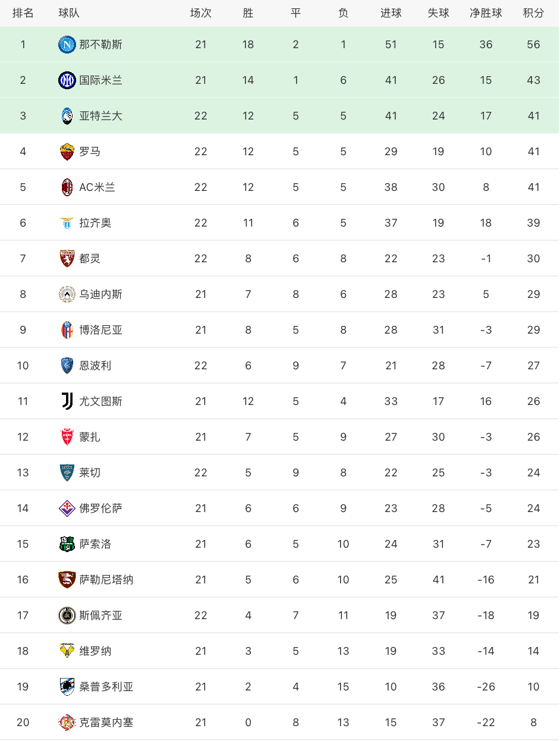
Task: Click the Roma (罗马) crest icon
Action: tap(67, 151)
